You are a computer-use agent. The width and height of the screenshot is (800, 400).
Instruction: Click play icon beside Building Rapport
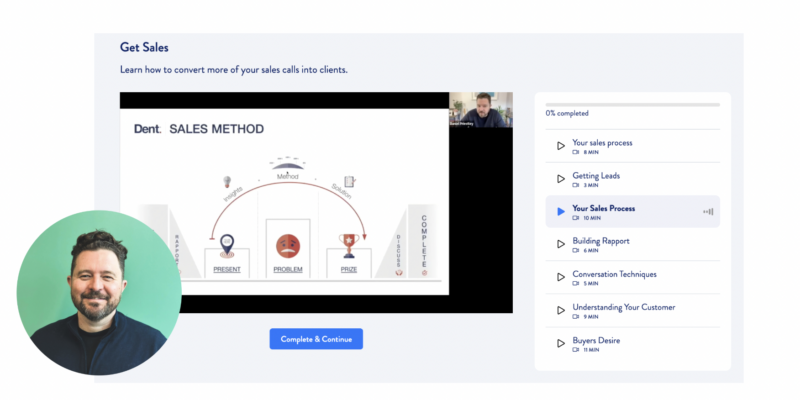tap(561, 245)
